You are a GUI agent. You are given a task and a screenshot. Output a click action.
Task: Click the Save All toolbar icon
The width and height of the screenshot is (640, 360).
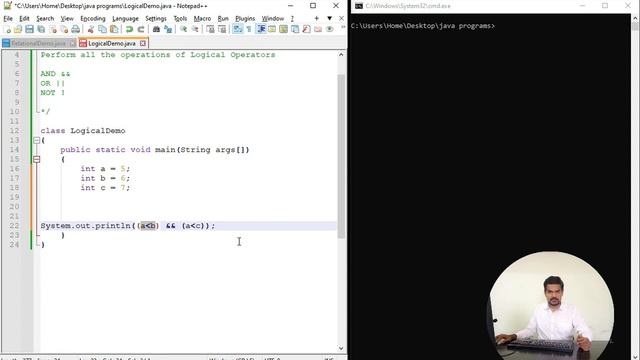pos(41,29)
